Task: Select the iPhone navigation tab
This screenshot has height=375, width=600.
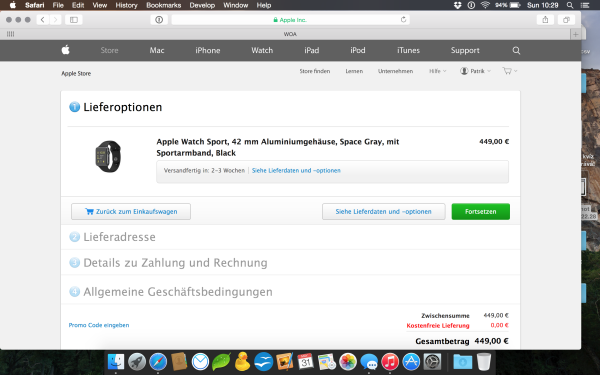Action: [208, 51]
